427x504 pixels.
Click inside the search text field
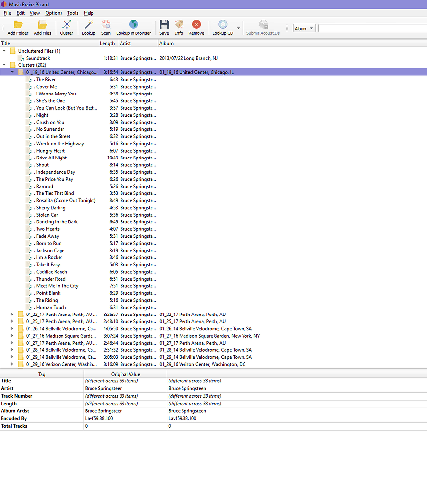[x=371, y=28]
